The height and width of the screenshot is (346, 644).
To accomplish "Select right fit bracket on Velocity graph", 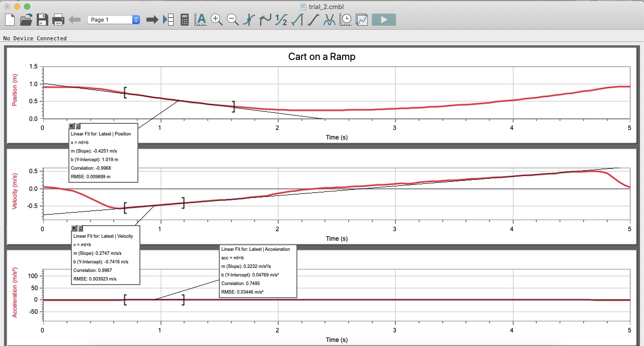I will coord(183,202).
